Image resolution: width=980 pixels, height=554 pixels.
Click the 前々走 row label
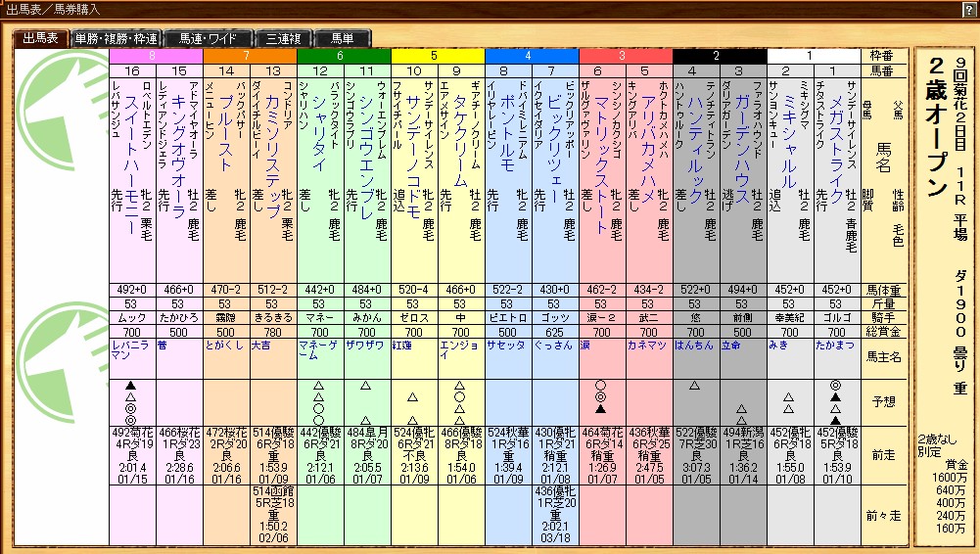(884, 516)
